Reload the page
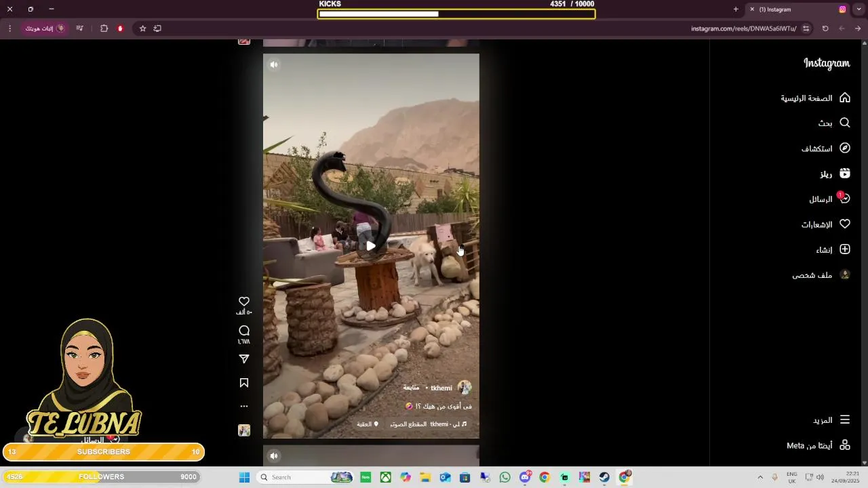868x488 pixels. (825, 28)
